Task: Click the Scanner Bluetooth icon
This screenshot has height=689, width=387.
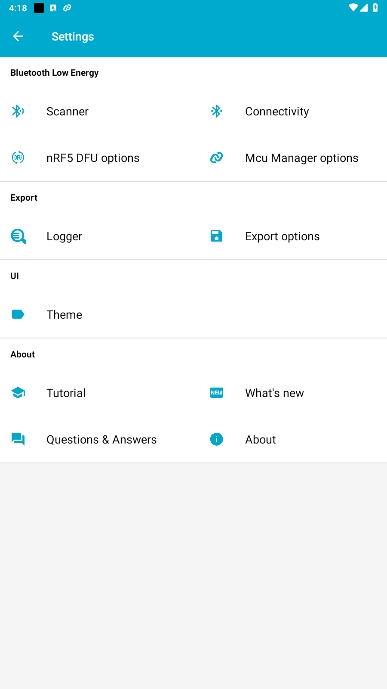Action: [x=18, y=111]
